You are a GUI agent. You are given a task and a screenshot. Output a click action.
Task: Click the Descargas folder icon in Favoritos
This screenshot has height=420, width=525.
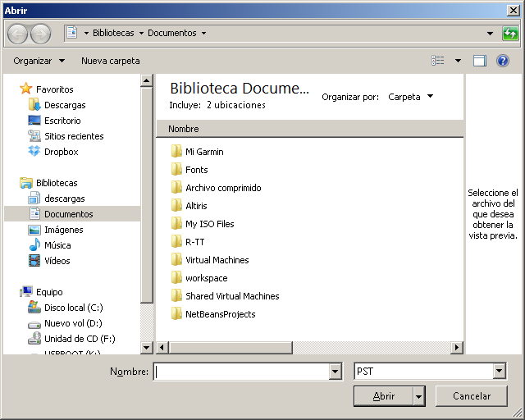tap(34, 104)
